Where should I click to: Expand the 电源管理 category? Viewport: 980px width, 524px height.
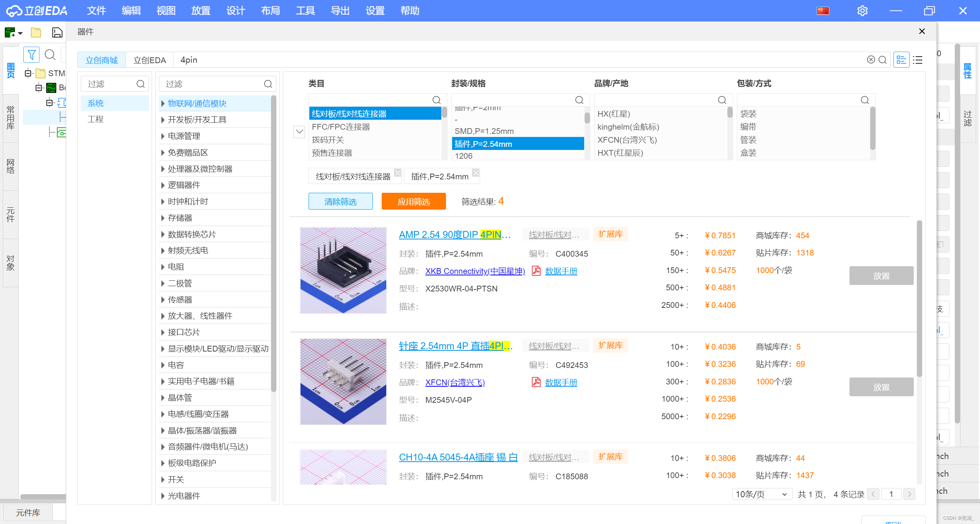(x=163, y=136)
